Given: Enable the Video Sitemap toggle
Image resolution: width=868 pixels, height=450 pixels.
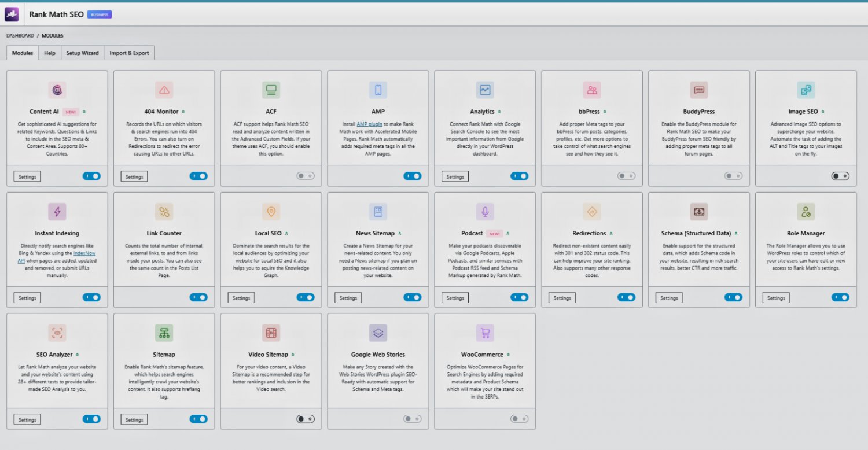Looking at the screenshot, I should (306, 419).
